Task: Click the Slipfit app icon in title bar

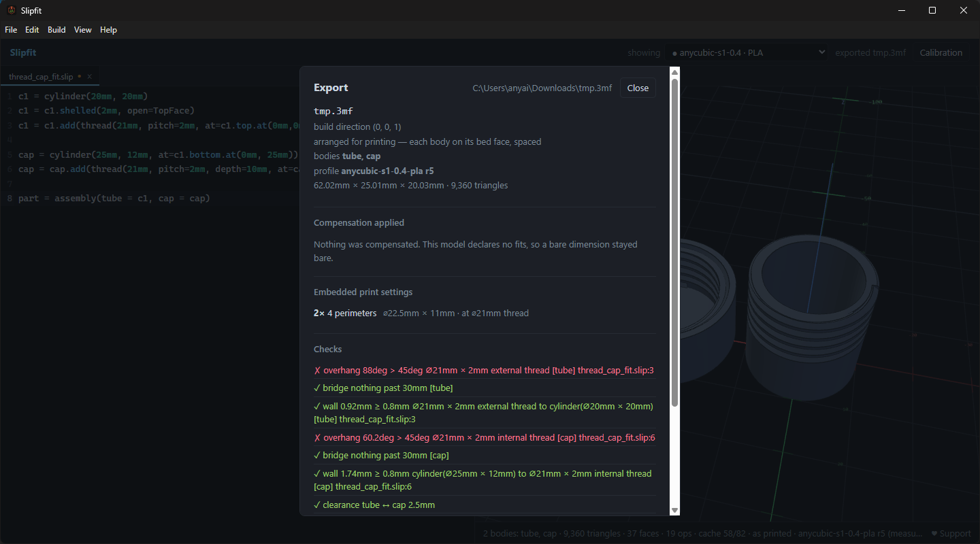Action: coord(11,10)
